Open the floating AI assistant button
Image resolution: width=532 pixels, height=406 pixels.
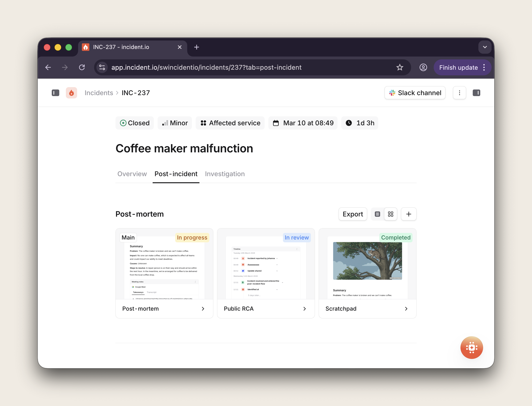pos(471,348)
